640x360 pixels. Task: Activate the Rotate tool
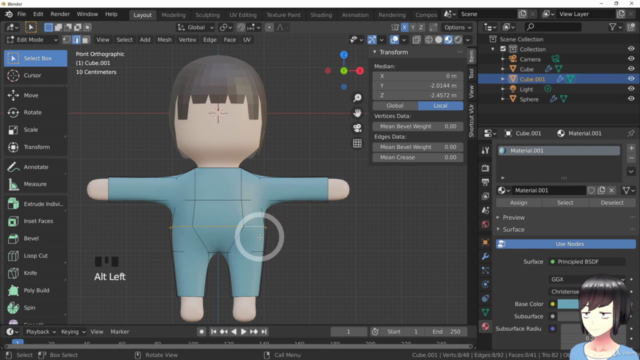(36, 113)
